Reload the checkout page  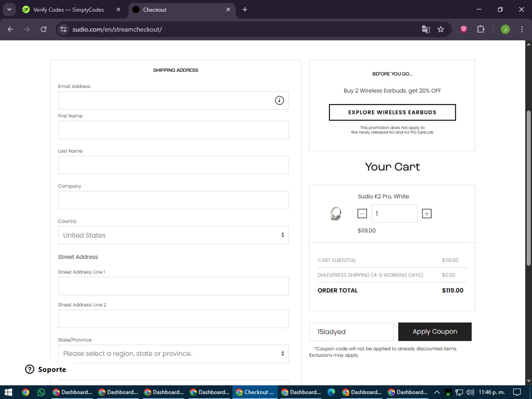point(44,29)
